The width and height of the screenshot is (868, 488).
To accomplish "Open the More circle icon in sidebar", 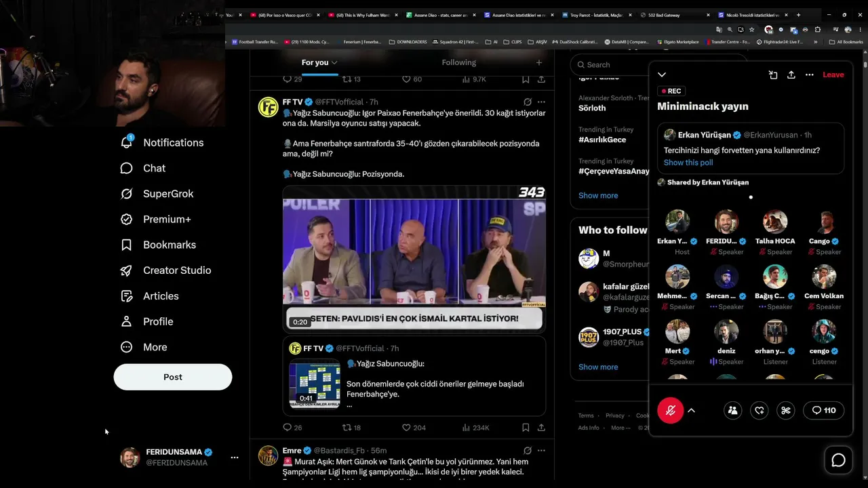I will tap(126, 347).
